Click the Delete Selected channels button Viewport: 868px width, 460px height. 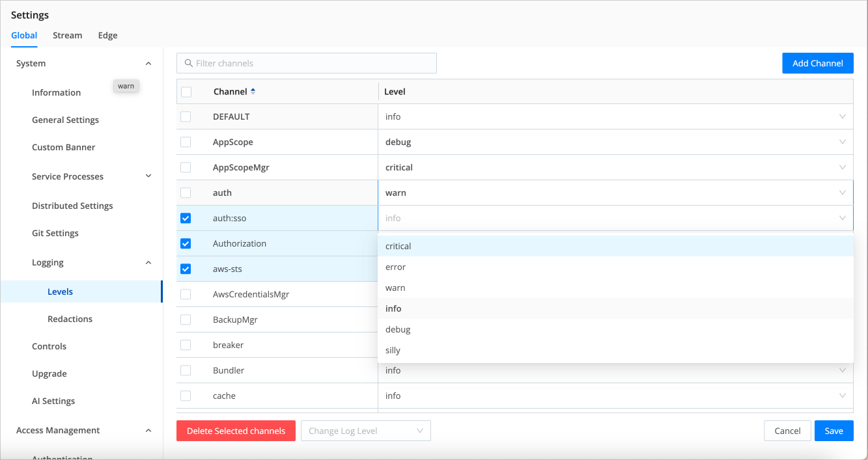coord(236,430)
